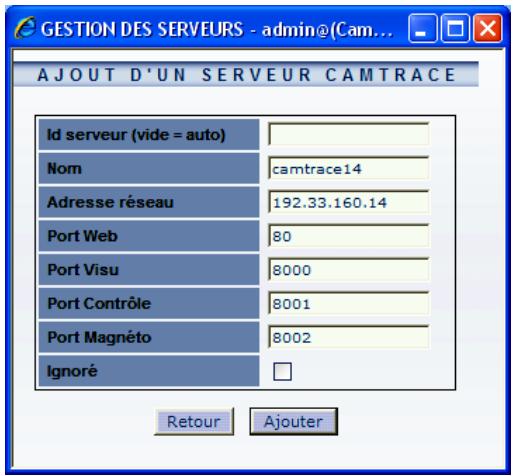Click the 'Adresse réseau' label

point(110,202)
